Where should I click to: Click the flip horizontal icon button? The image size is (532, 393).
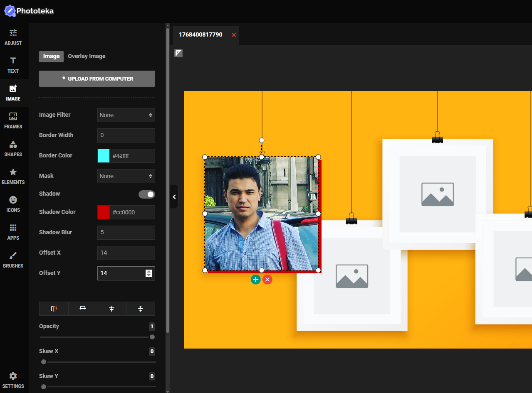(x=54, y=309)
